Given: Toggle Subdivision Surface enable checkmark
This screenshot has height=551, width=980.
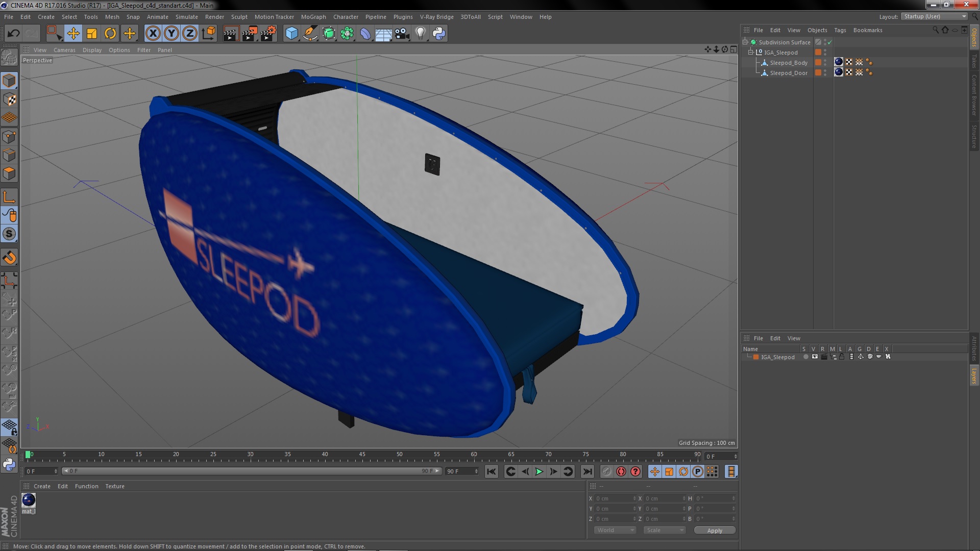Looking at the screenshot, I should point(829,42).
